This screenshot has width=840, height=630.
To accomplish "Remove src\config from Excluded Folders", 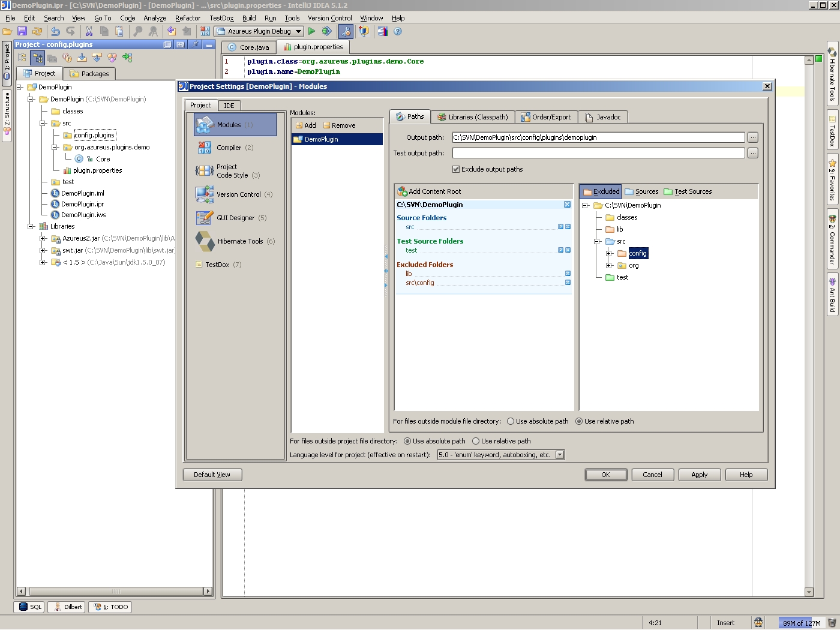I will tap(568, 283).
